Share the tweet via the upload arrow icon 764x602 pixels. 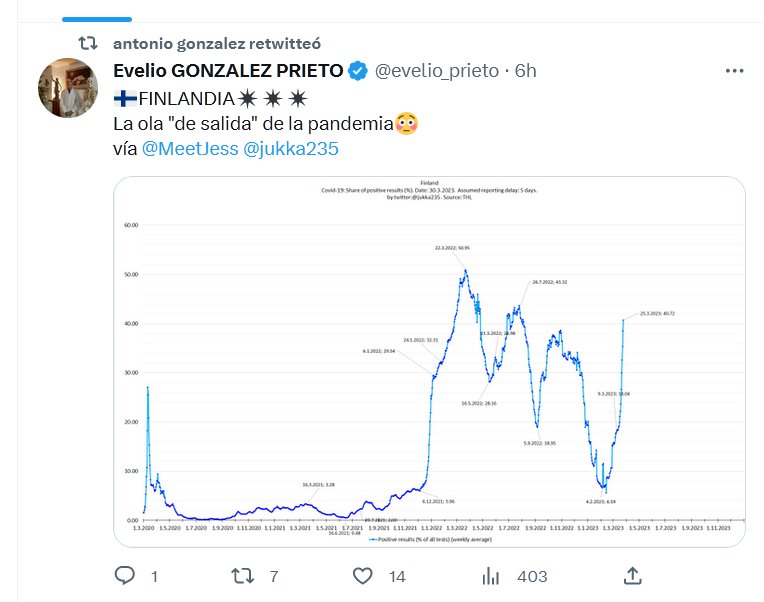click(632, 575)
